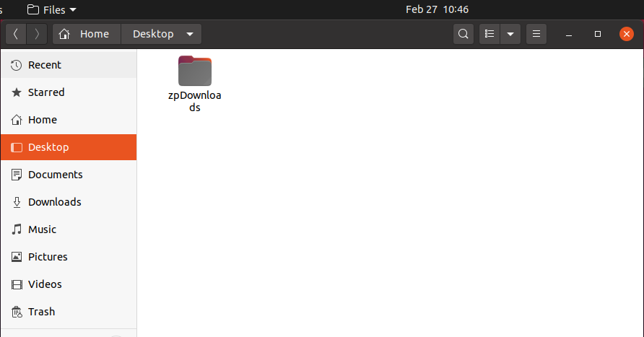Image resolution: width=644 pixels, height=337 pixels.
Task: Select Home in the path bar
Action: pyautogui.click(x=87, y=34)
